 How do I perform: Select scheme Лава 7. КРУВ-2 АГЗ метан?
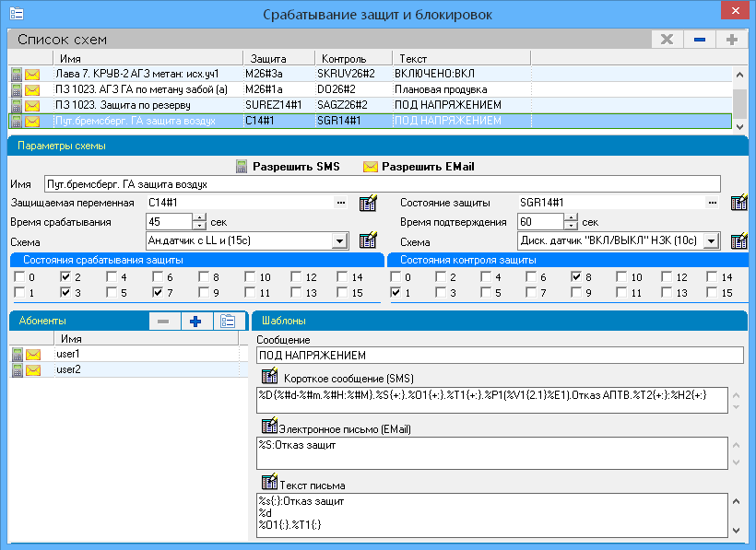tap(370, 75)
